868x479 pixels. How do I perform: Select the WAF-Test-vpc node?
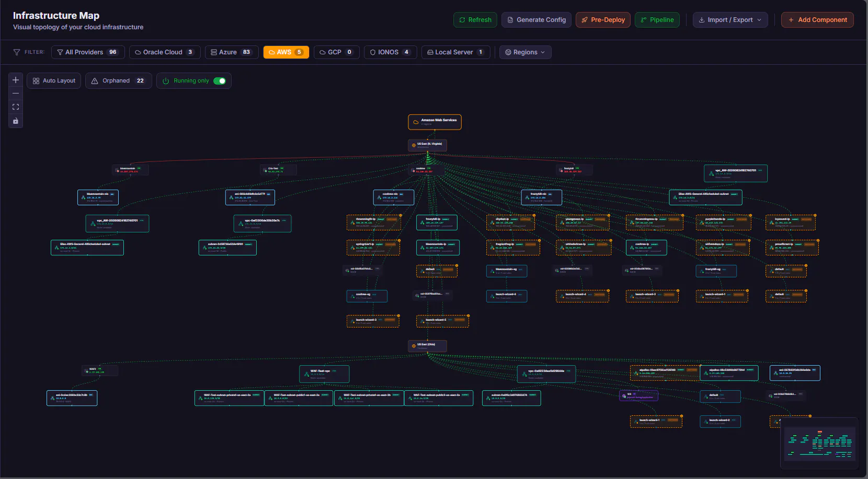point(324,374)
